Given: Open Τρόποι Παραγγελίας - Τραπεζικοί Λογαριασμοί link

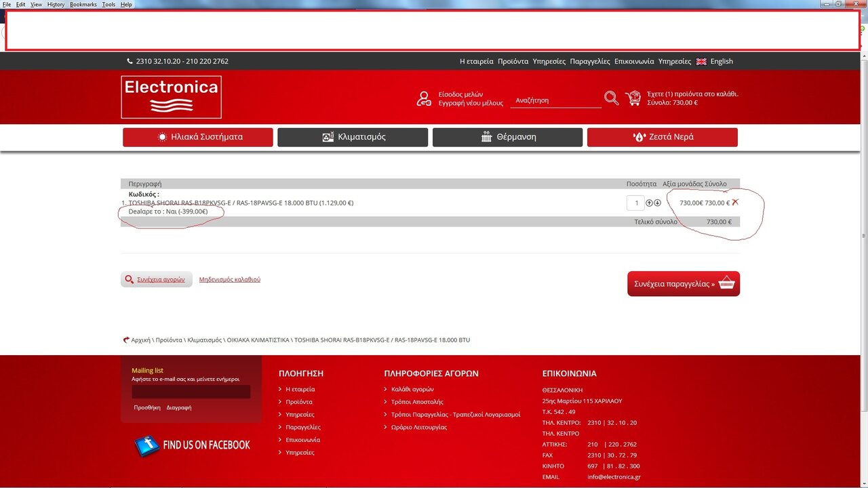Looking at the screenshot, I should (x=456, y=414).
